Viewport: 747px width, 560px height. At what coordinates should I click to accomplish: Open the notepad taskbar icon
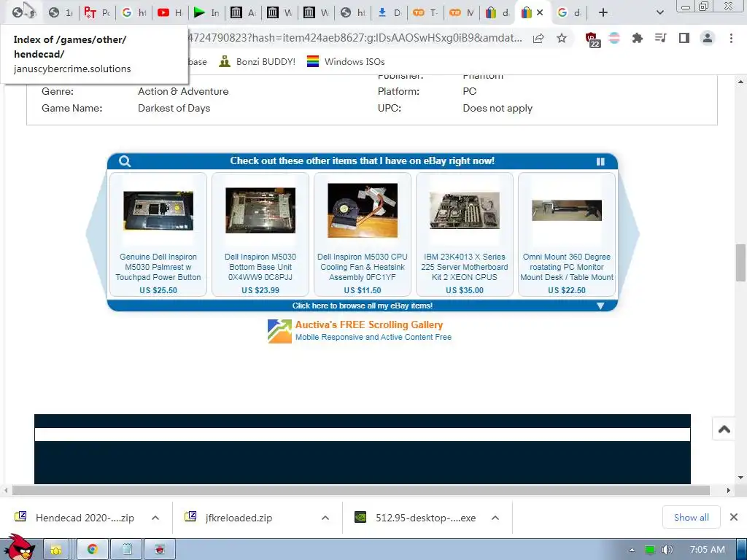tap(127, 550)
